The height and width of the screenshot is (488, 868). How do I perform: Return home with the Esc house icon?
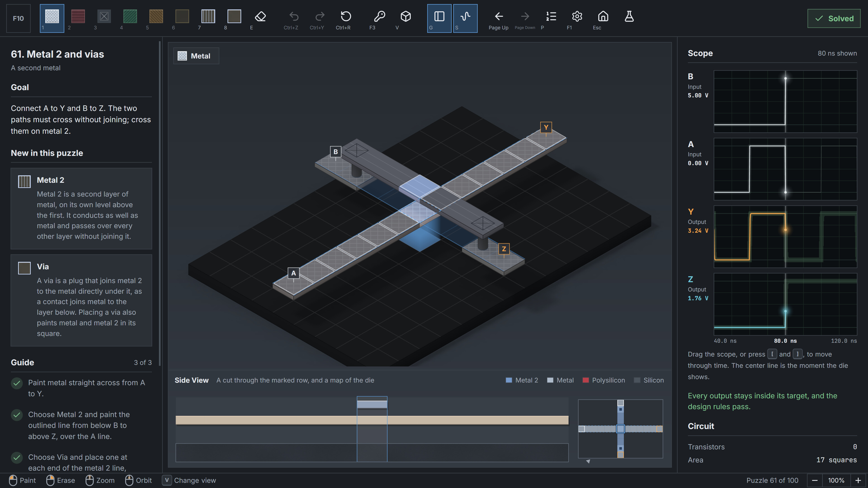point(603,18)
